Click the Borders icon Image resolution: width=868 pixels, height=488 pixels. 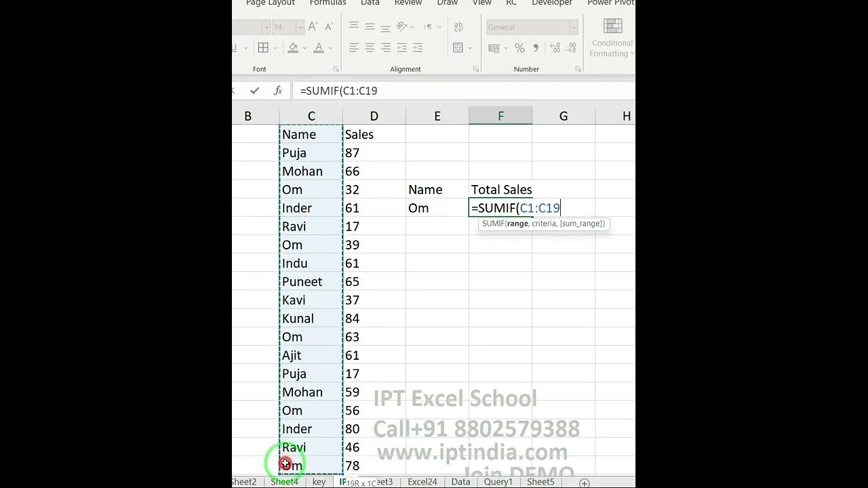click(263, 47)
